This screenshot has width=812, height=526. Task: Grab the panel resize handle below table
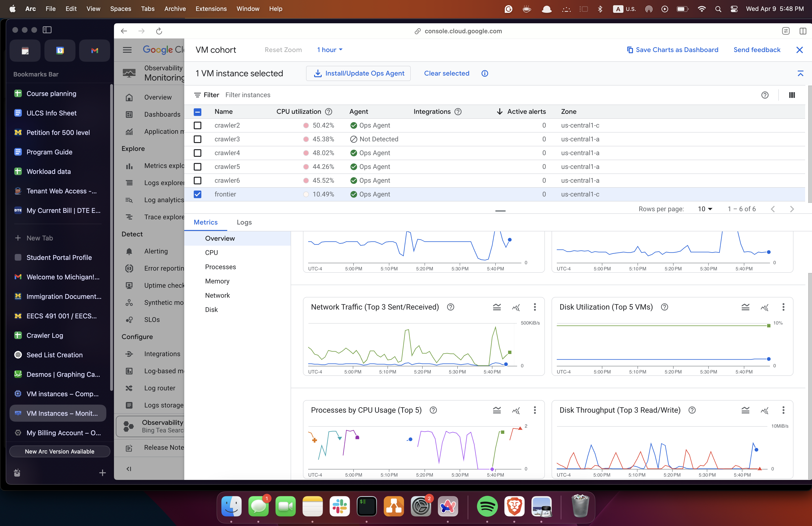[500, 211]
